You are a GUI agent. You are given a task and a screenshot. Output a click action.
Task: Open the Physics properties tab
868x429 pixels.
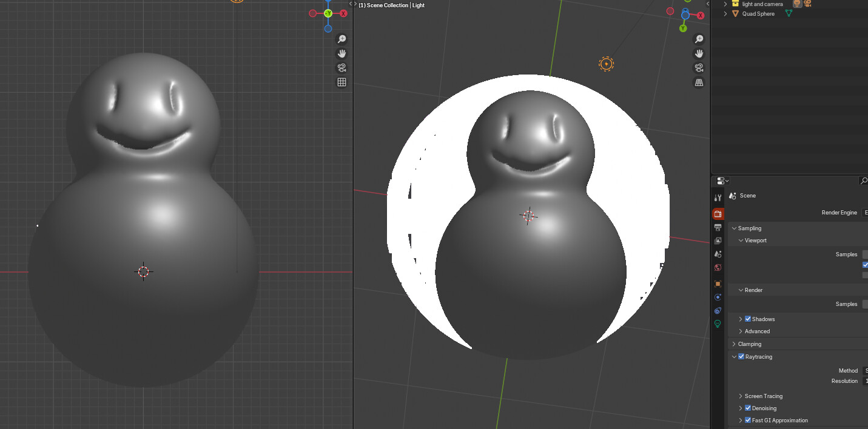(718, 297)
